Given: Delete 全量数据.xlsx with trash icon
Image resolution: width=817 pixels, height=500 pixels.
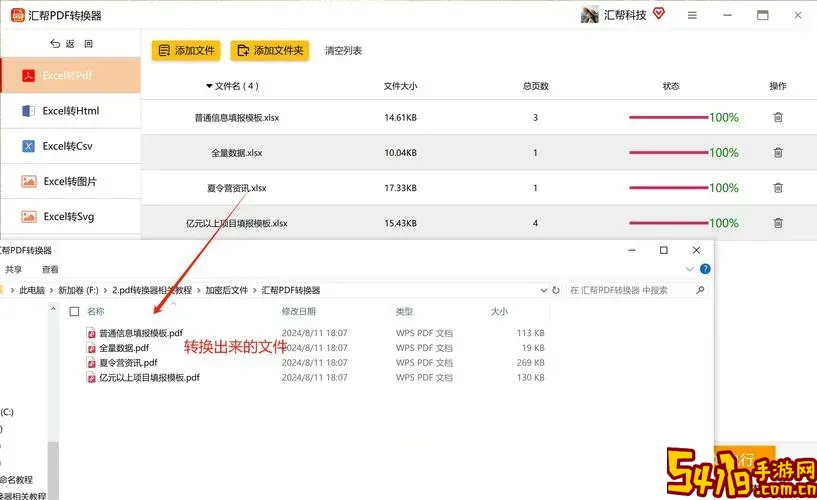Looking at the screenshot, I should pyautogui.click(x=778, y=153).
